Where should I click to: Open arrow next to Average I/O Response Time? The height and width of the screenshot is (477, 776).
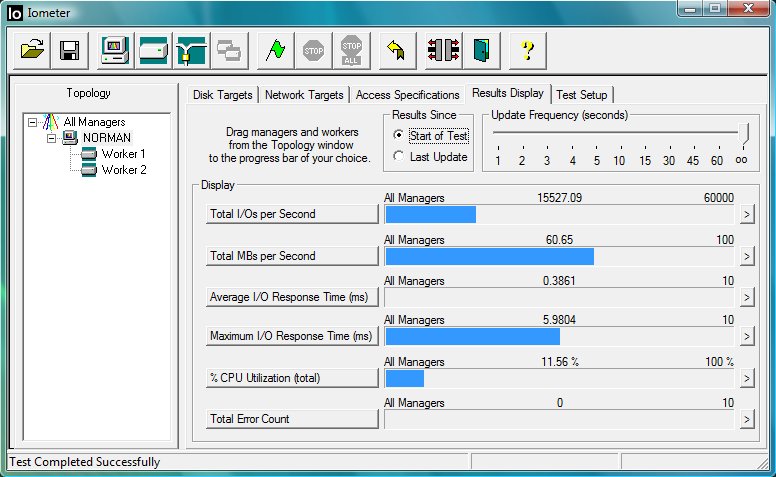coord(747,298)
